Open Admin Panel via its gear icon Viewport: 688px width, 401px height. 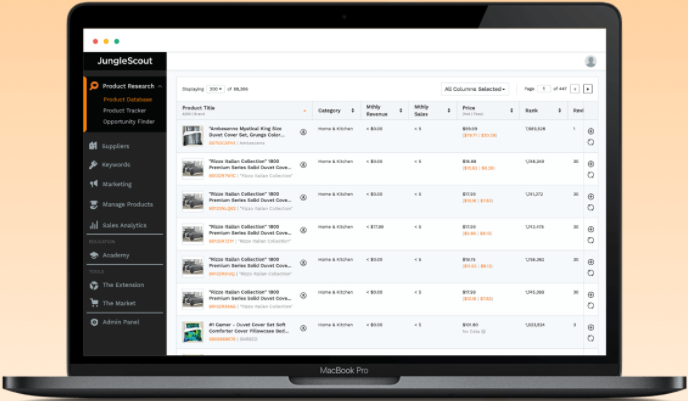click(x=94, y=322)
